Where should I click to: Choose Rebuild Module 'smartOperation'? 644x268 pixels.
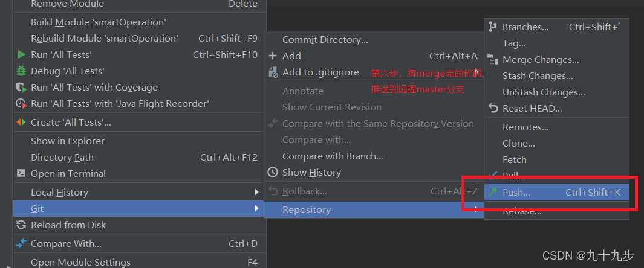139,39
